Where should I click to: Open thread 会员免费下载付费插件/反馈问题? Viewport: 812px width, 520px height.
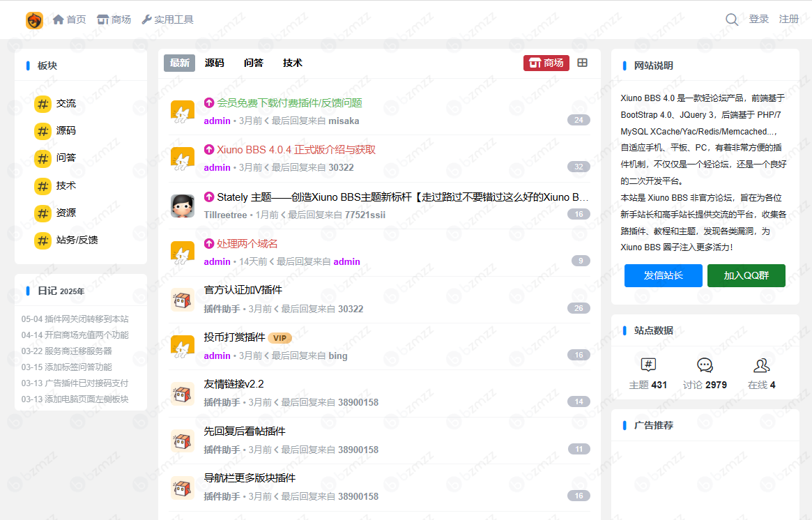(x=289, y=102)
